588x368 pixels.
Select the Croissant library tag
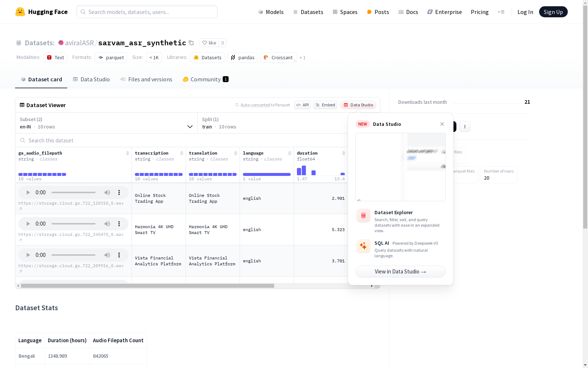[278, 57]
